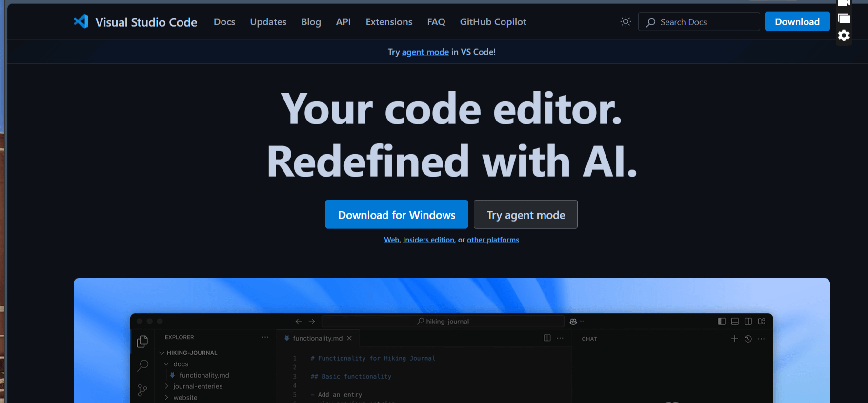Viewport: 868px width, 403px height.
Task: Open the GitHub Copilot nav link
Action: (493, 22)
